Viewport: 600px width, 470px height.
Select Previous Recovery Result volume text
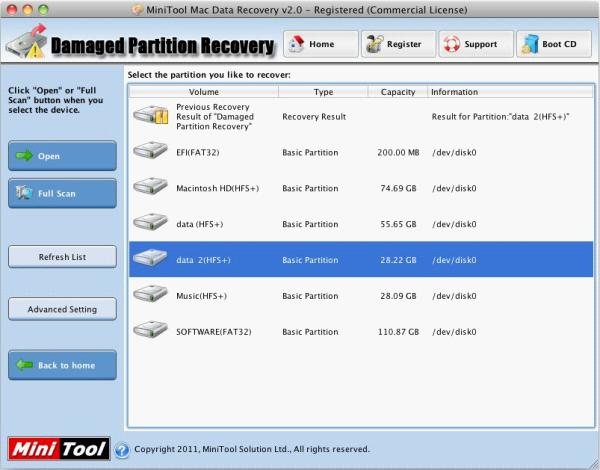(215, 117)
